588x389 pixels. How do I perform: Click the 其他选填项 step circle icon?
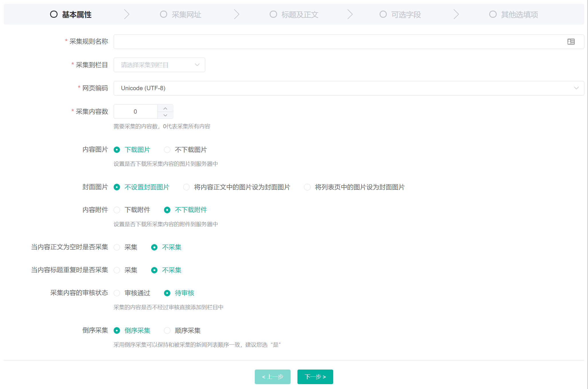(493, 14)
